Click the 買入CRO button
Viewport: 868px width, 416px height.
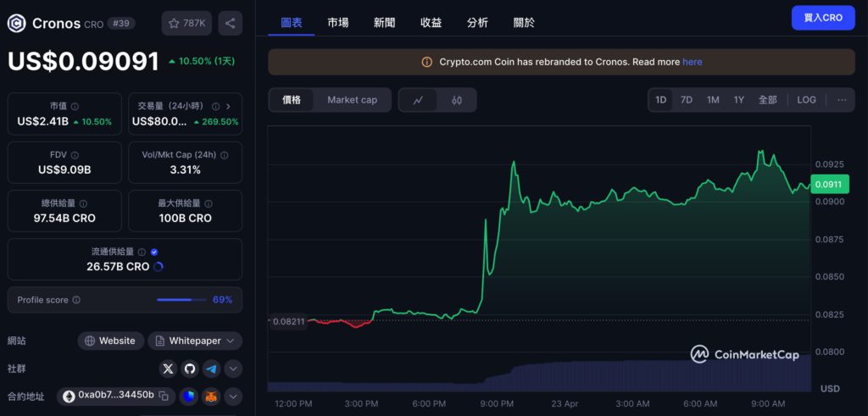point(822,18)
